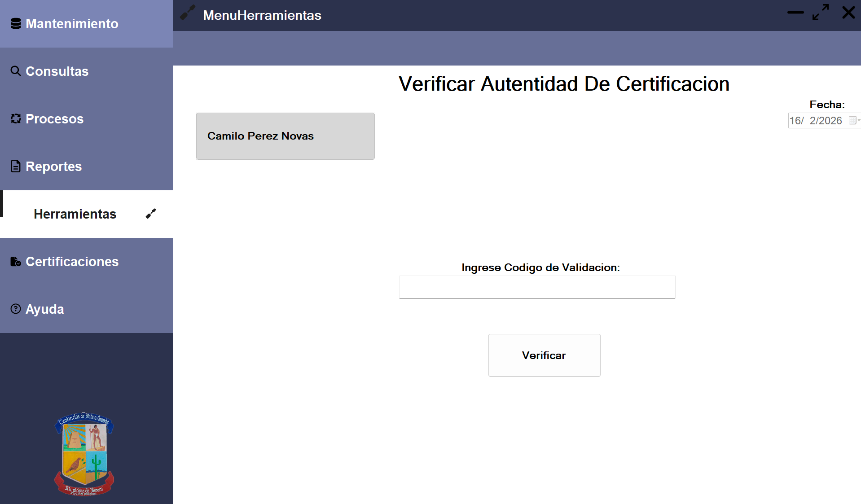Screen dimensions: 861x504
Task: Click the tool icon beside MenuHerramientas title
Action: point(188,13)
